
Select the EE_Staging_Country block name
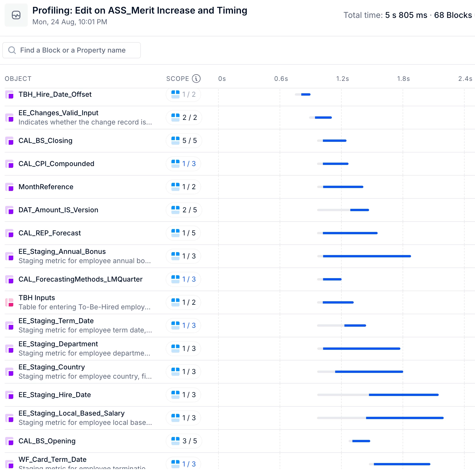click(52, 367)
